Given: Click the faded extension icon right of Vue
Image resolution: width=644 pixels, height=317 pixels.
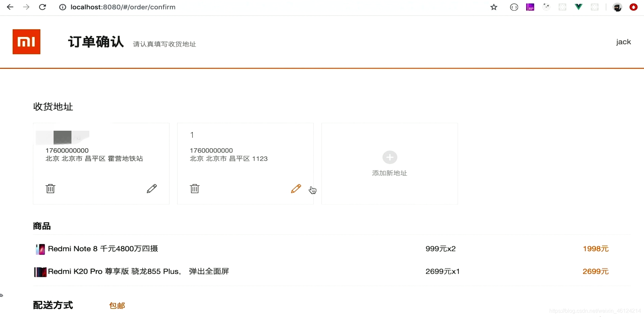Looking at the screenshot, I should (595, 7).
